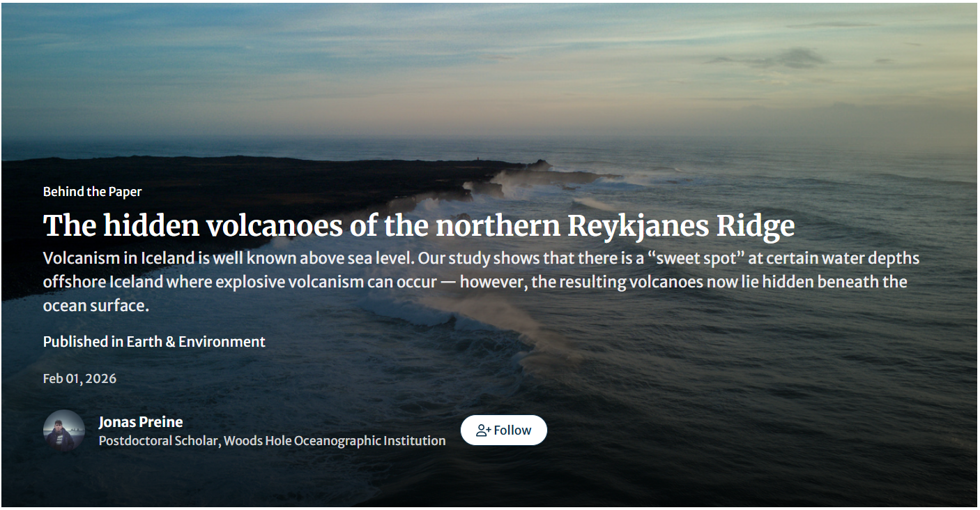This screenshot has width=980, height=510.
Task: Click the Feb 01, 2026 publication date
Action: (x=79, y=379)
